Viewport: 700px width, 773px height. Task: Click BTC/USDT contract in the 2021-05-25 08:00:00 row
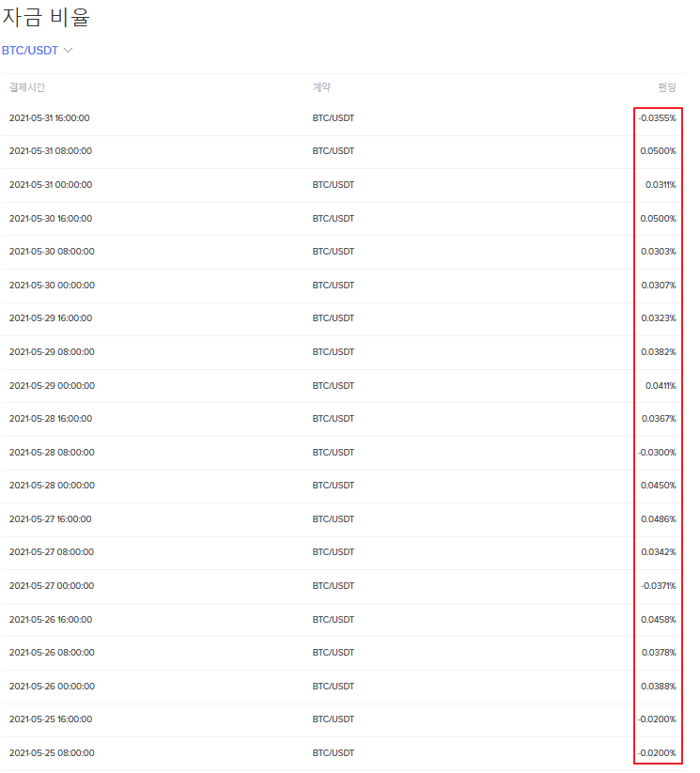(x=333, y=752)
